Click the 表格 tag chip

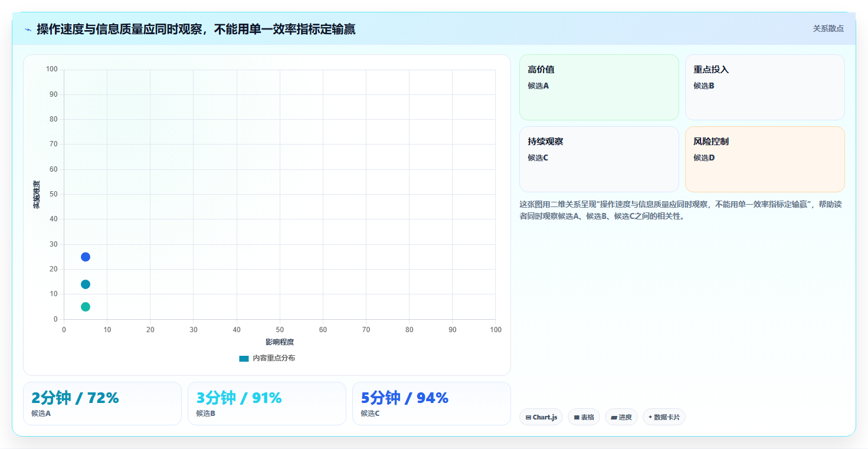point(584,417)
